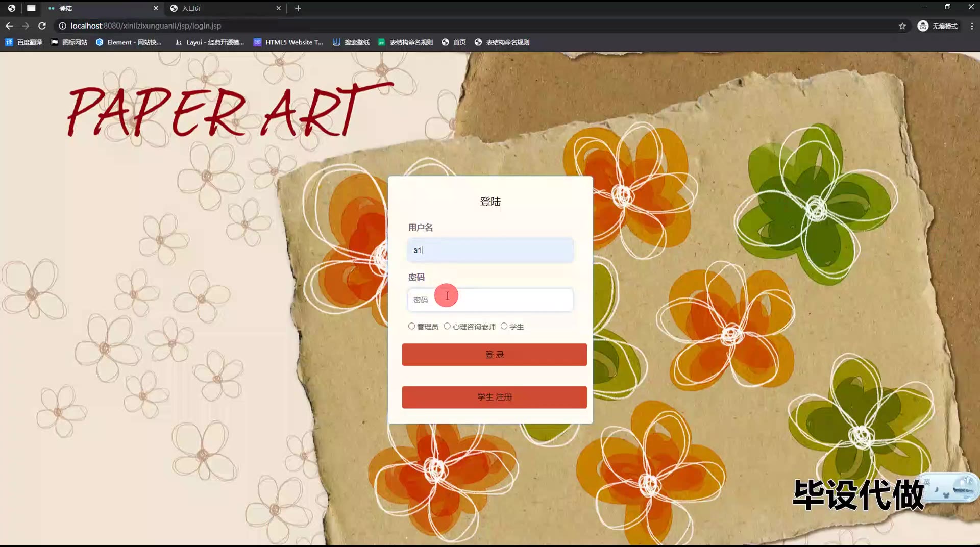Open the 图标网站 bookmark
Image resolution: width=980 pixels, height=547 pixels.
69,42
